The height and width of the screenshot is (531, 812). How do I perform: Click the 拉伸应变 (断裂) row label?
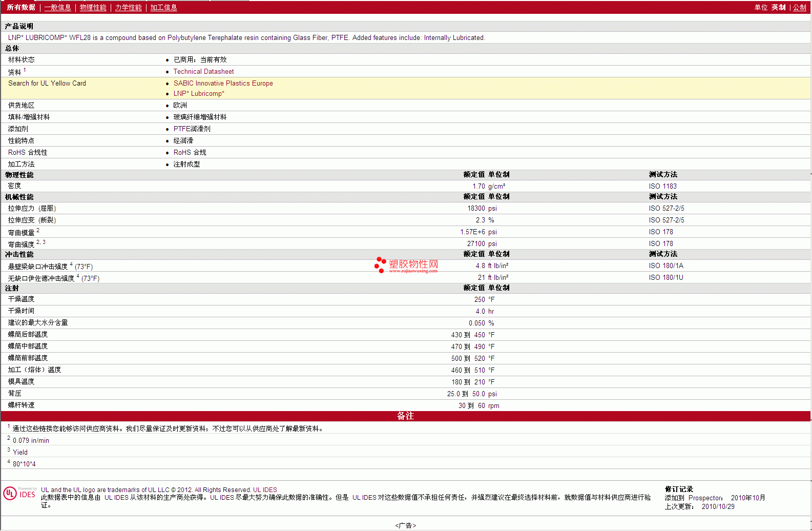[x=32, y=220]
